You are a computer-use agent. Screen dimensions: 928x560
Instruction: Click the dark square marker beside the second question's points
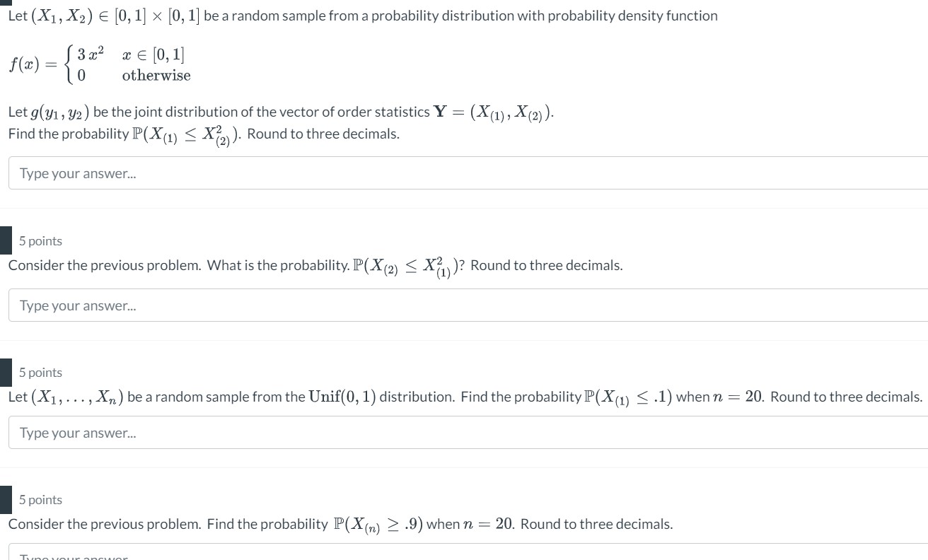point(6,240)
